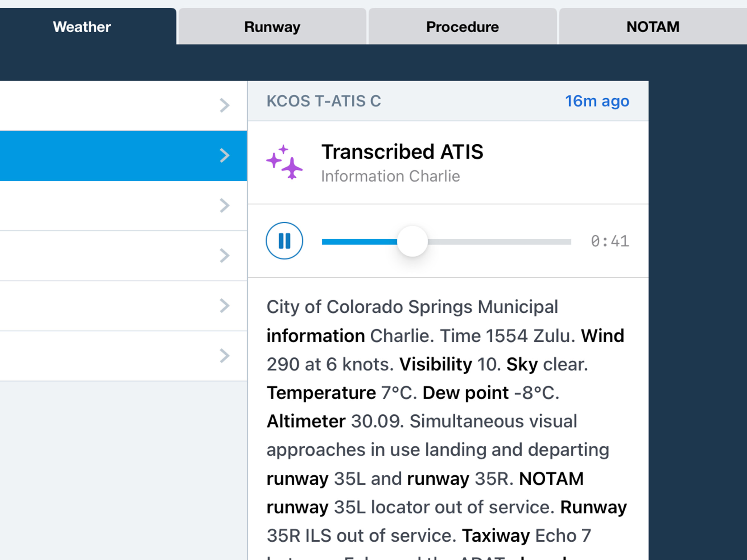
Task: Click the Information Charlie subtitle
Action: point(390,176)
